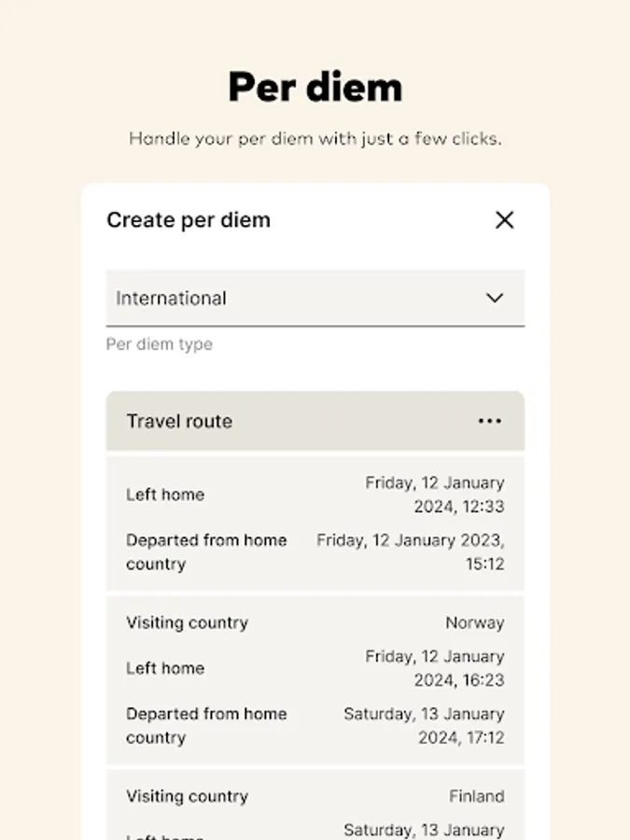Select the International combo box field

315,298
